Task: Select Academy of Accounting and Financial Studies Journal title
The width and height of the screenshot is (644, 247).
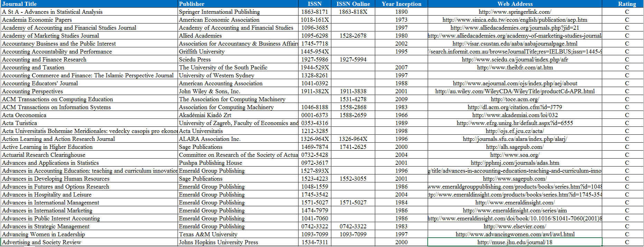Action: [89, 28]
